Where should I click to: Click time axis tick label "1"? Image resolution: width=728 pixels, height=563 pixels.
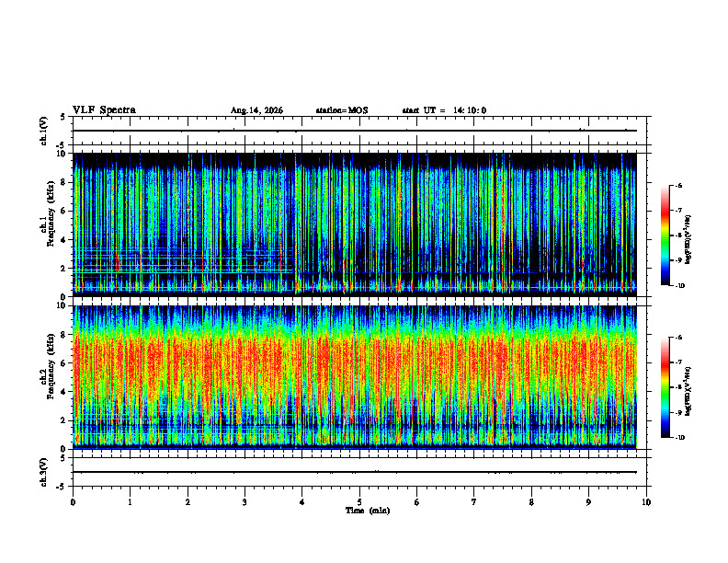[x=130, y=502]
